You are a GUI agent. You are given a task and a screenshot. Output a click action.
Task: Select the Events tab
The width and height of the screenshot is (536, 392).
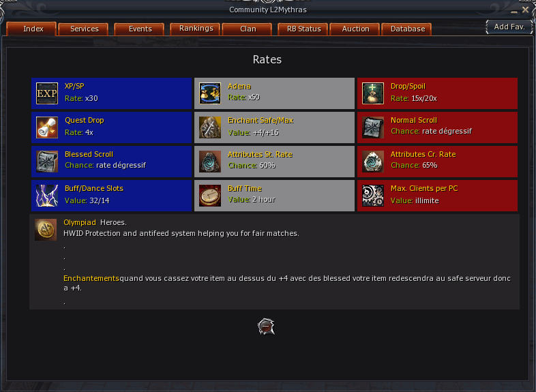(140, 29)
